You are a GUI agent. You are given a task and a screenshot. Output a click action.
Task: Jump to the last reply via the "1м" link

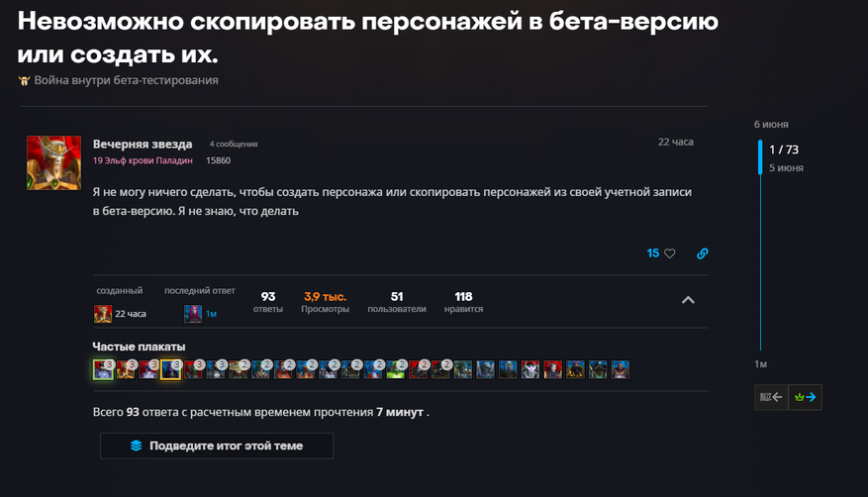pyautogui.click(x=211, y=314)
